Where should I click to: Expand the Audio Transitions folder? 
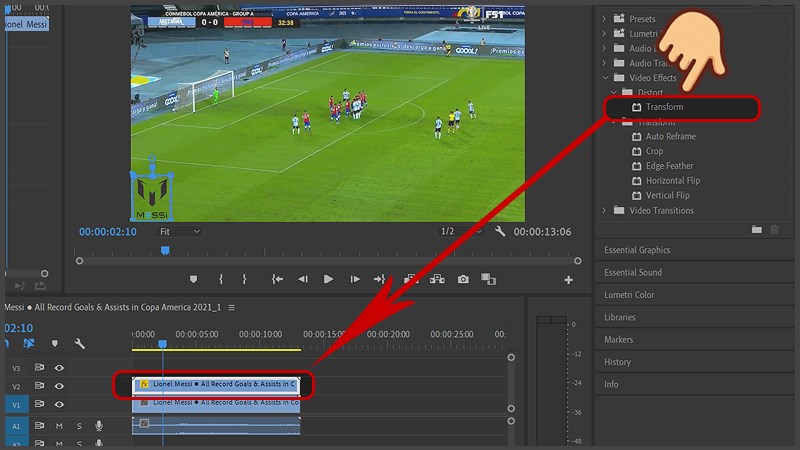604,63
